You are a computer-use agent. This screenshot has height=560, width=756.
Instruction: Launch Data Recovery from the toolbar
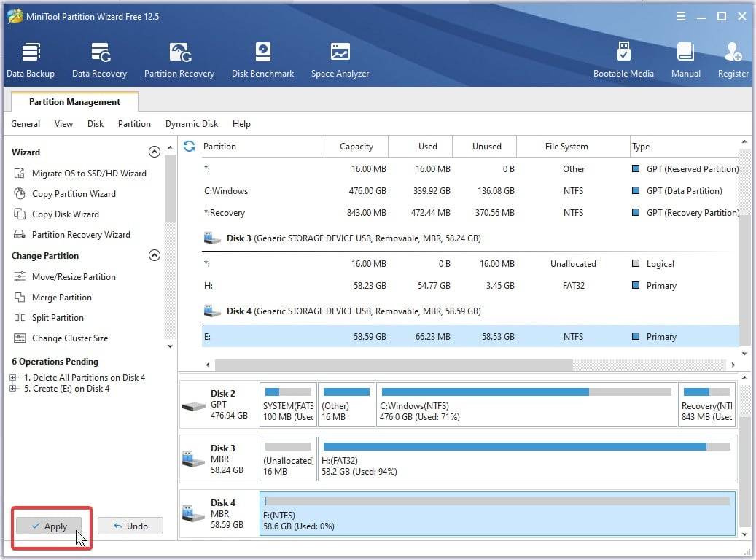click(x=99, y=60)
